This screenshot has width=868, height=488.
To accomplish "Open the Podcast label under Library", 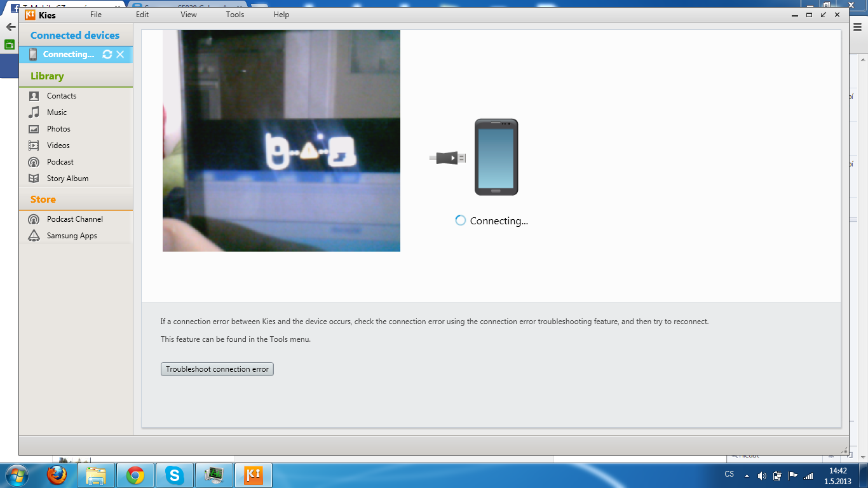I will (x=60, y=162).
